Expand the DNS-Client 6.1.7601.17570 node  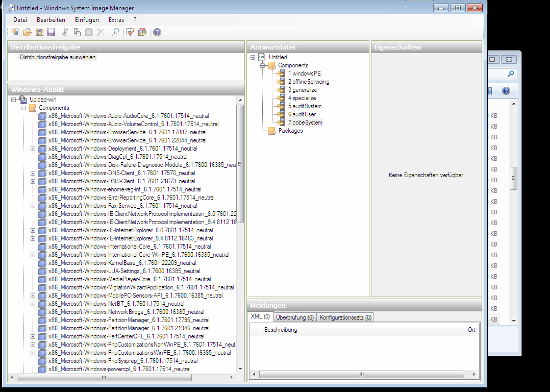(x=33, y=173)
